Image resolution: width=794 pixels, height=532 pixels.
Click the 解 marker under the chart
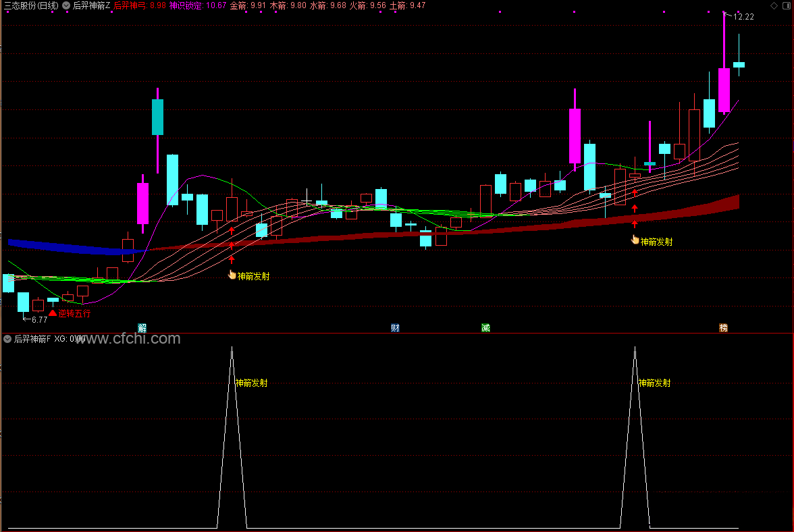(x=142, y=327)
